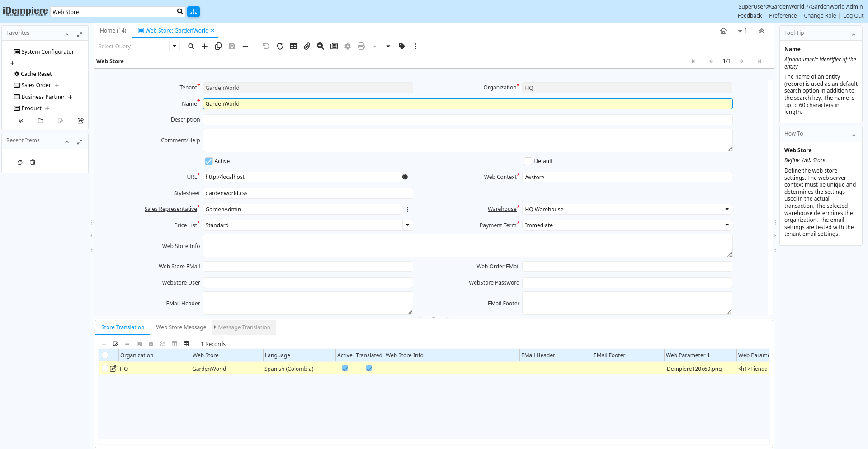Open the attachment paperclip icon
Screen dimensions: 868x449
pos(307,46)
